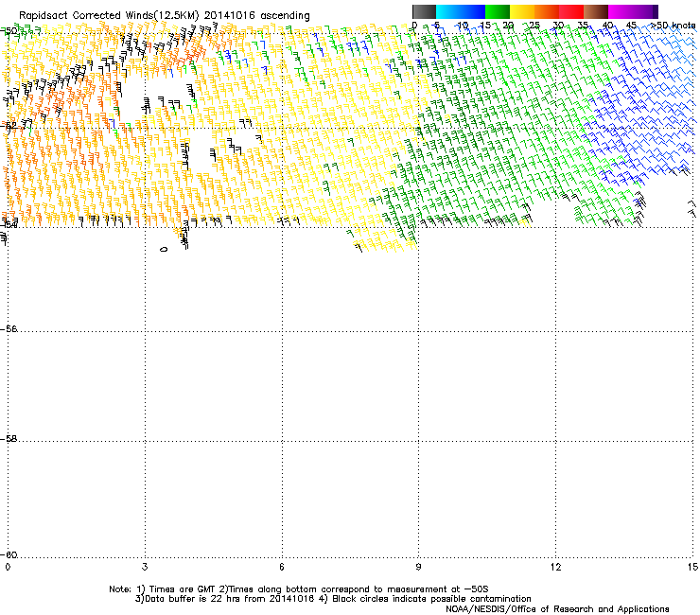This screenshot has width=700, height=615.
Task: Click the latitude axis label '-60'
Action: tap(8, 555)
